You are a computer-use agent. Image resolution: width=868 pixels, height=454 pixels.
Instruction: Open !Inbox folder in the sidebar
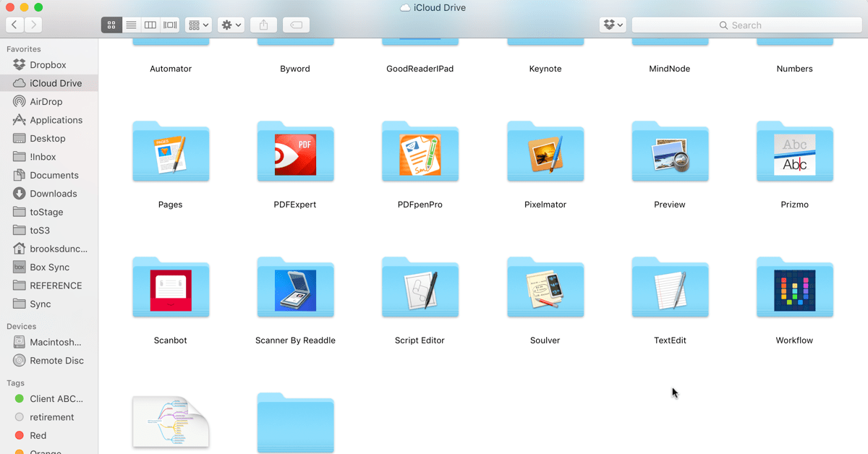[x=49, y=157]
